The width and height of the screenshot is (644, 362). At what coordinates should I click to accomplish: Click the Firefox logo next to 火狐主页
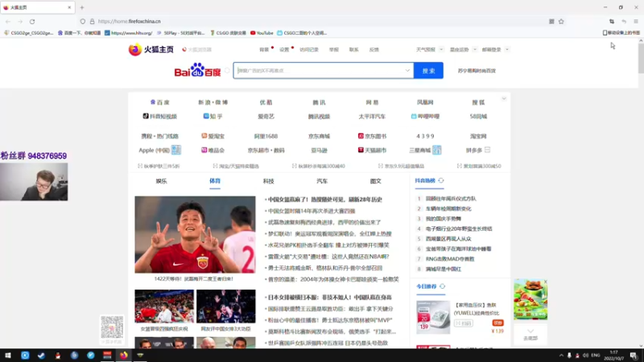[134, 49]
